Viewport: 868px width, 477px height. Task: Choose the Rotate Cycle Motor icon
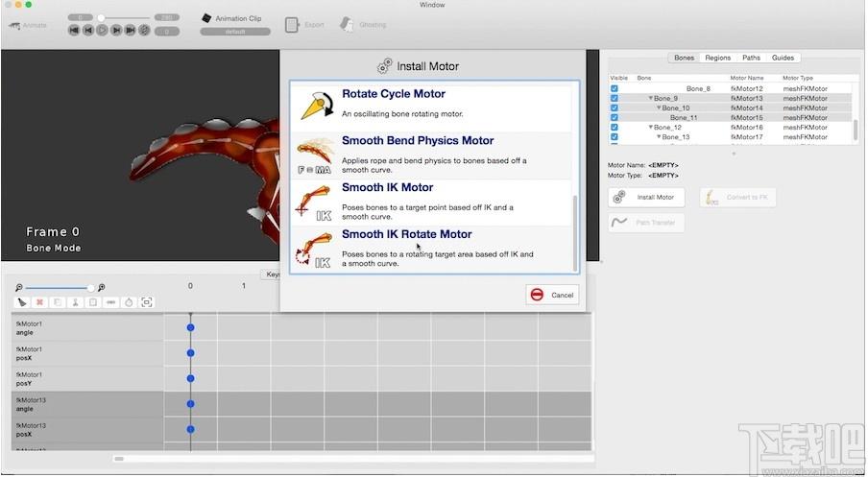[x=317, y=106]
